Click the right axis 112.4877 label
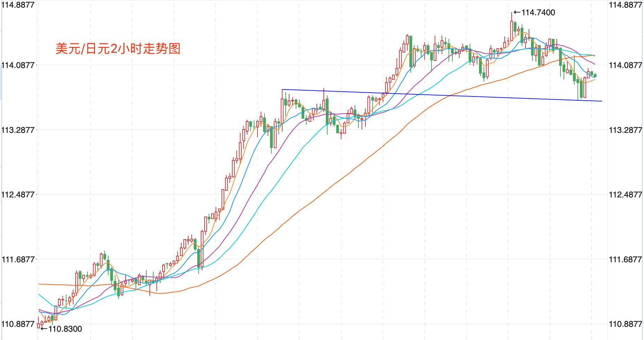The height and width of the screenshot is (340, 644). [x=625, y=195]
